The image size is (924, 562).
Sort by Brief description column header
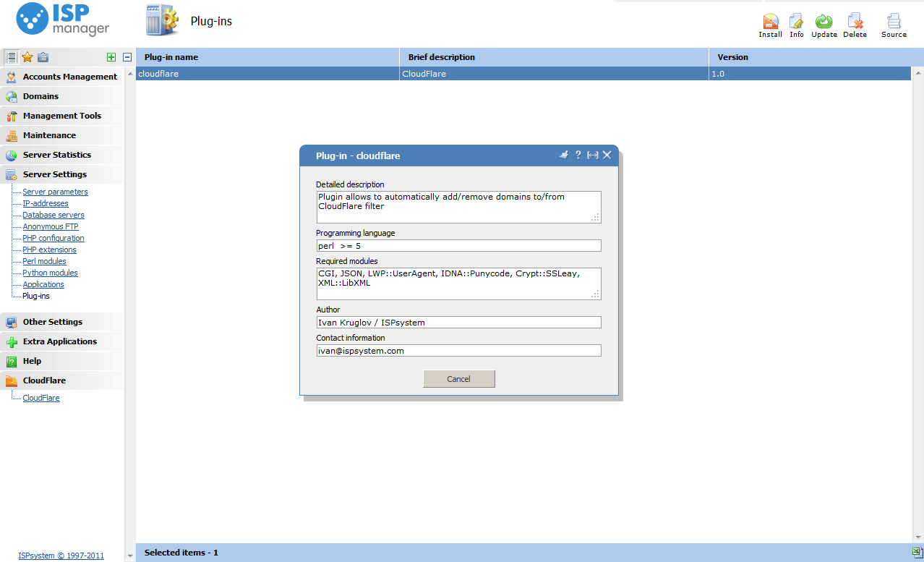coord(554,57)
